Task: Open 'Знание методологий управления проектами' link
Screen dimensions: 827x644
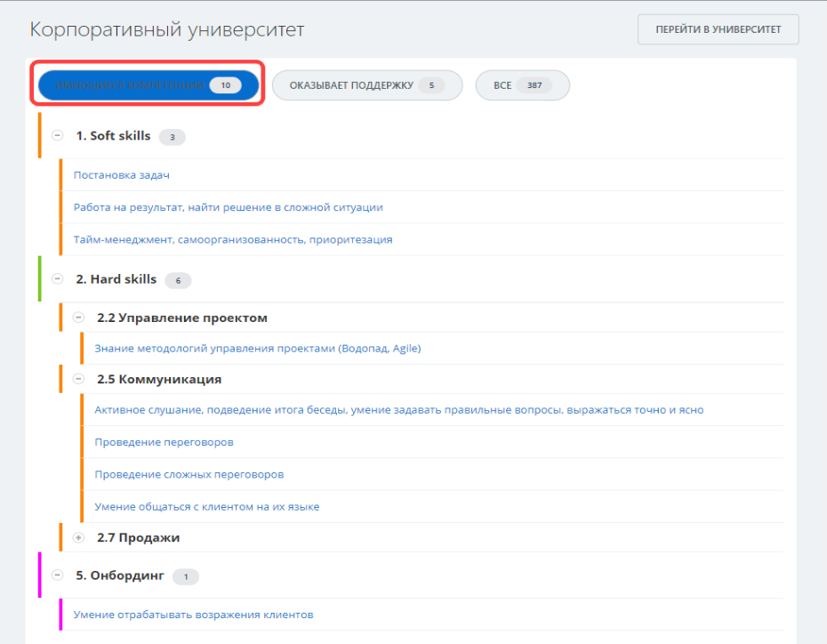Action: coord(257,348)
